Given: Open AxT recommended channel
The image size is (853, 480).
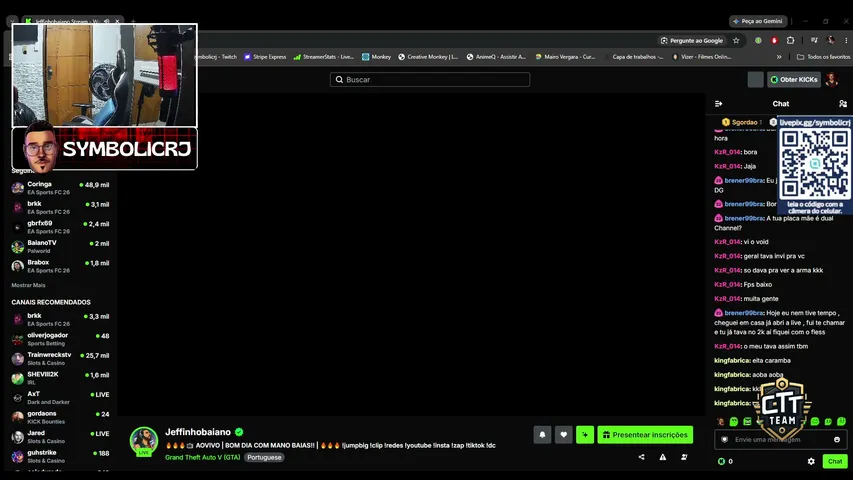Looking at the screenshot, I should click(60, 398).
